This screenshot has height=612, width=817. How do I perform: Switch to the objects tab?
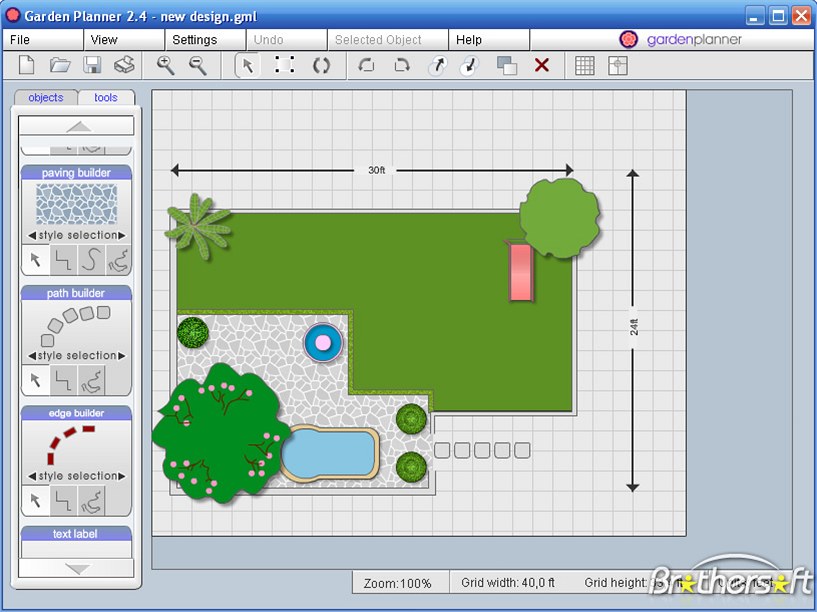point(46,97)
